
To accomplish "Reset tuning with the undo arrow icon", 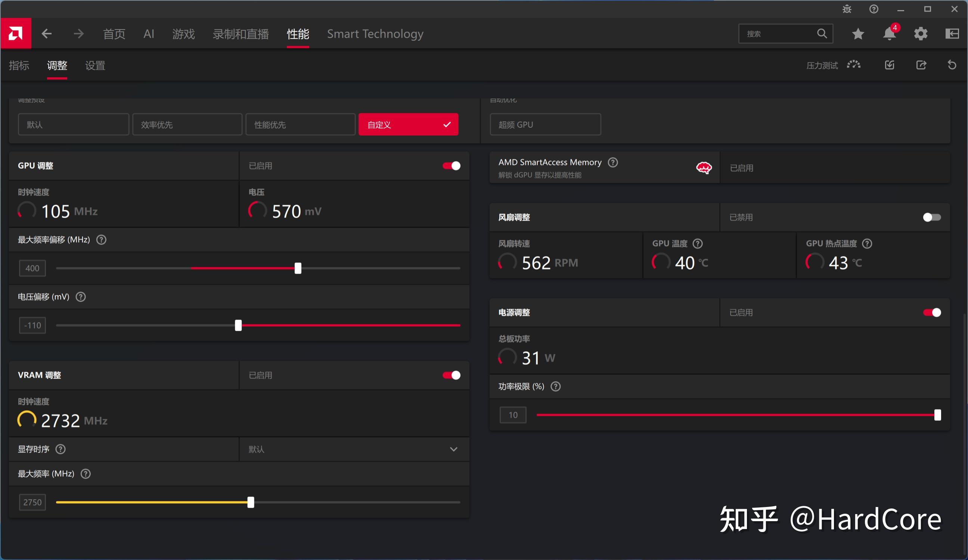I will [952, 65].
